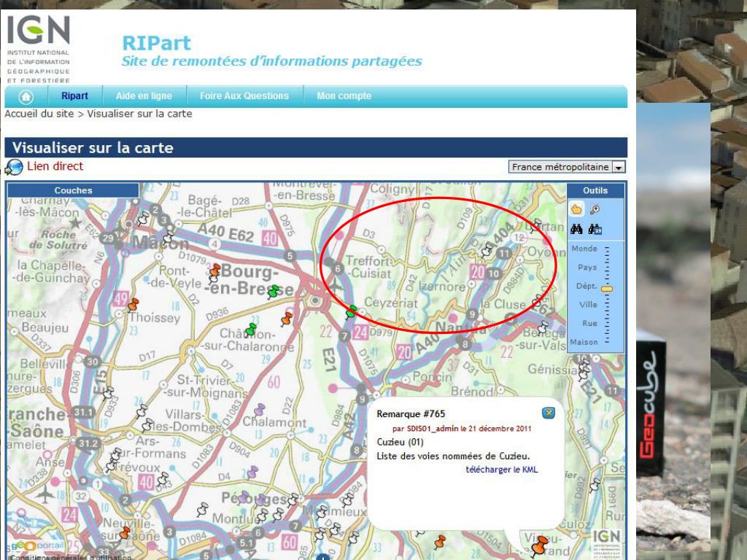Click the green pin west of Ceyzériat
Viewport: 747px width, 560px height.
pyautogui.click(x=351, y=312)
